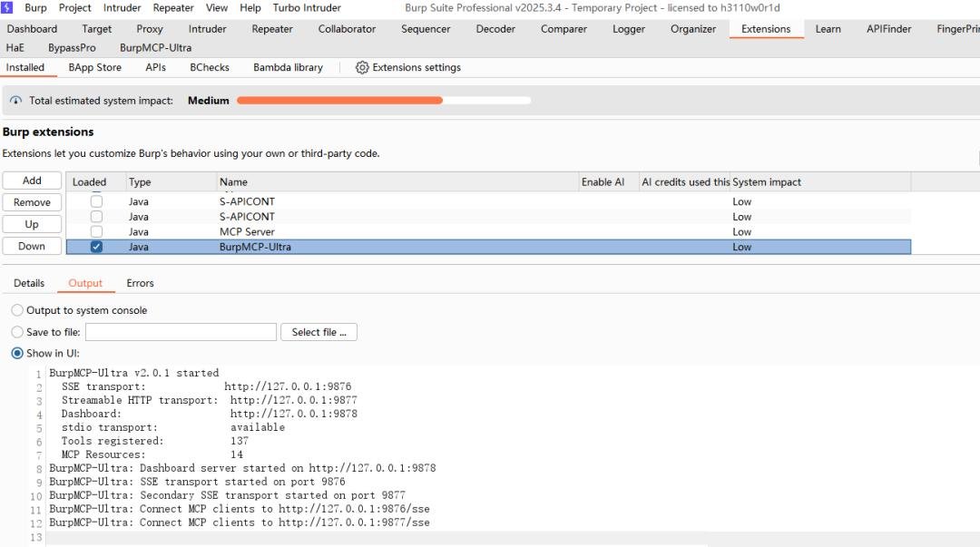Open the Intruder menu in menu bar

[x=122, y=8]
